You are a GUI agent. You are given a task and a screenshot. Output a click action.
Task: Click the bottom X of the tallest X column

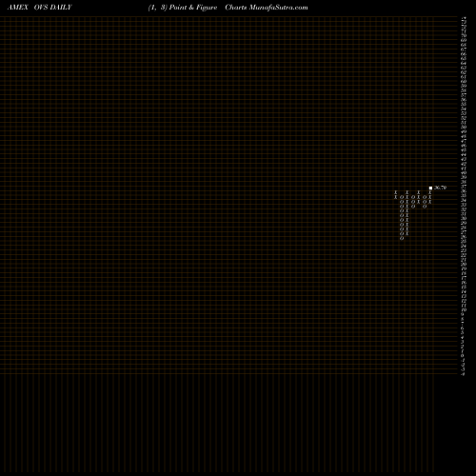pyautogui.click(x=407, y=234)
